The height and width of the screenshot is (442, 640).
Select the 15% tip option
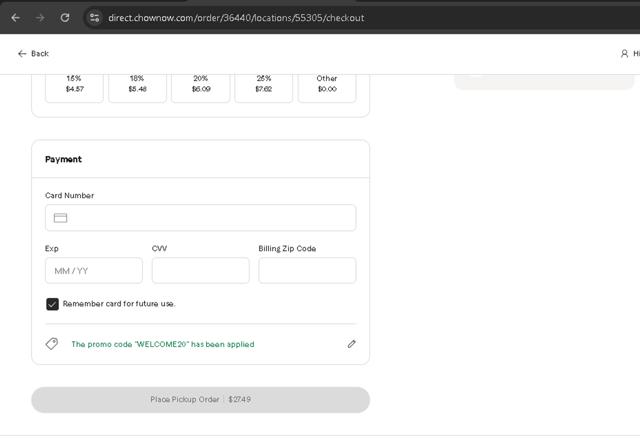point(74,87)
